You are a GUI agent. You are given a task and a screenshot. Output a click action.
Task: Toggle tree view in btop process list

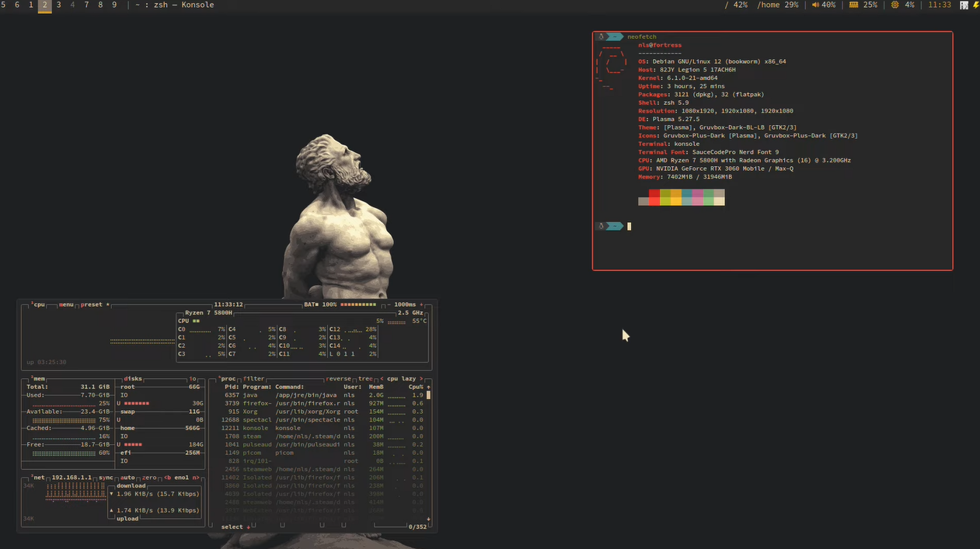pyautogui.click(x=365, y=379)
